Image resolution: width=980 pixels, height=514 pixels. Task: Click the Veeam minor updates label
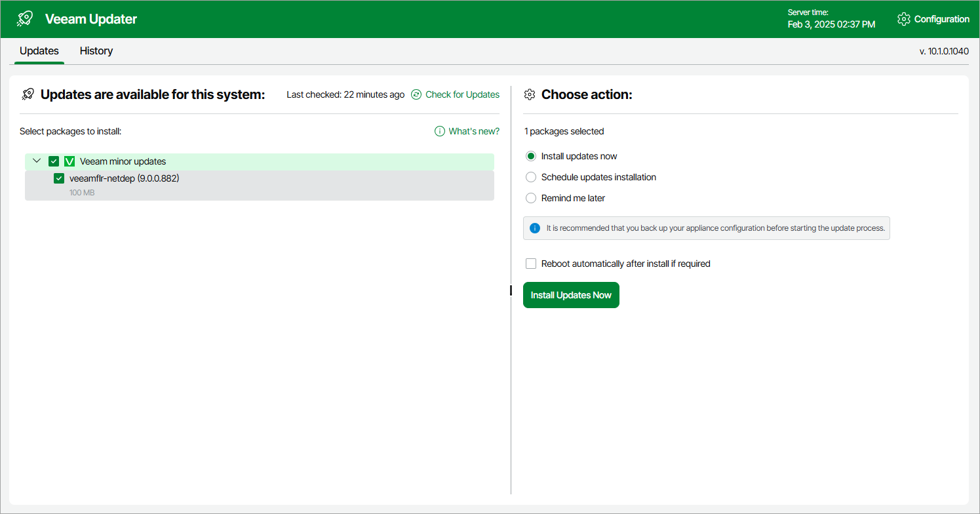123,161
